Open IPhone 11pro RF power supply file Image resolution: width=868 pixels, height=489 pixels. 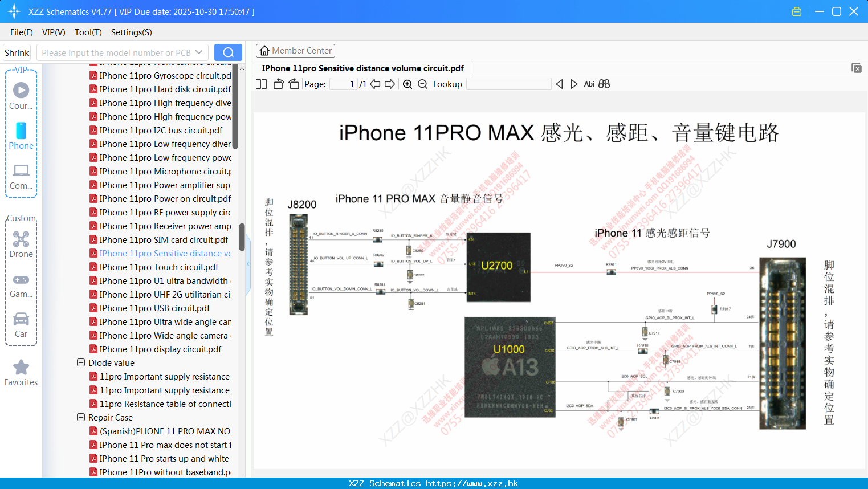[x=161, y=212]
